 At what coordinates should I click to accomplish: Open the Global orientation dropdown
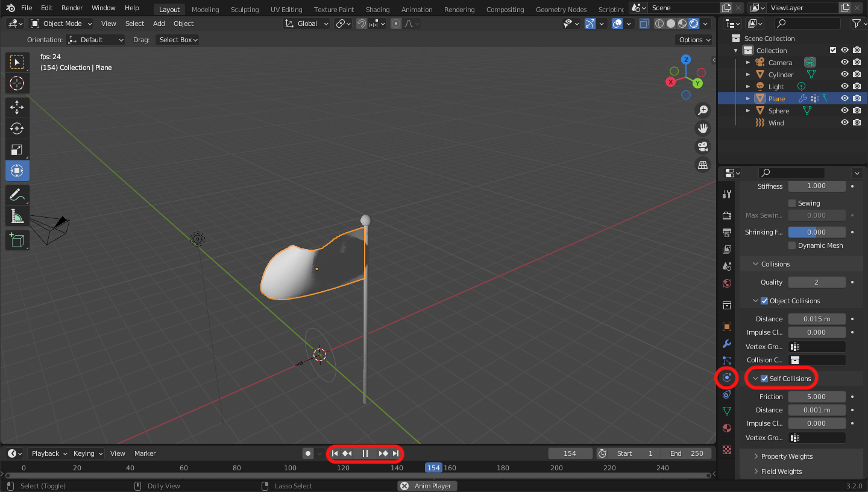coord(307,24)
